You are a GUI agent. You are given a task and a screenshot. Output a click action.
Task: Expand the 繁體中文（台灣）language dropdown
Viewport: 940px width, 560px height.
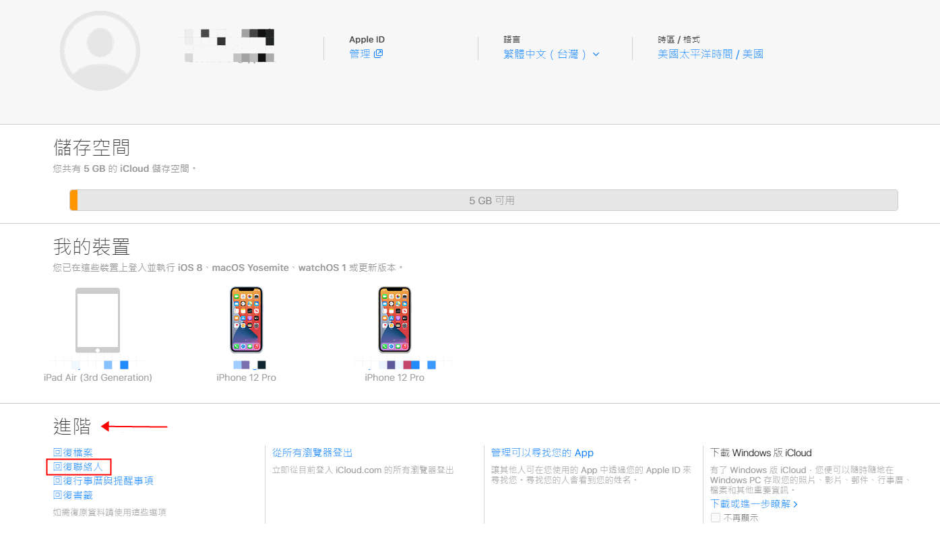tap(546, 55)
